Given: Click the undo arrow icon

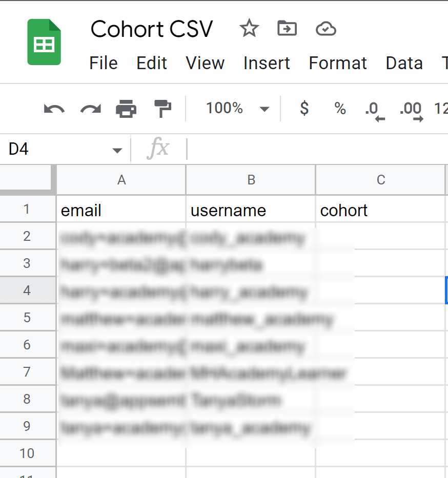Looking at the screenshot, I should point(54,108).
